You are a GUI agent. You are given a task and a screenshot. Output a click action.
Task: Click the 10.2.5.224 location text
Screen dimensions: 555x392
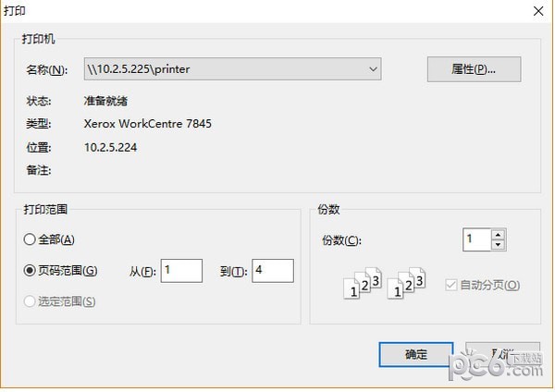click(x=110, y=146)
